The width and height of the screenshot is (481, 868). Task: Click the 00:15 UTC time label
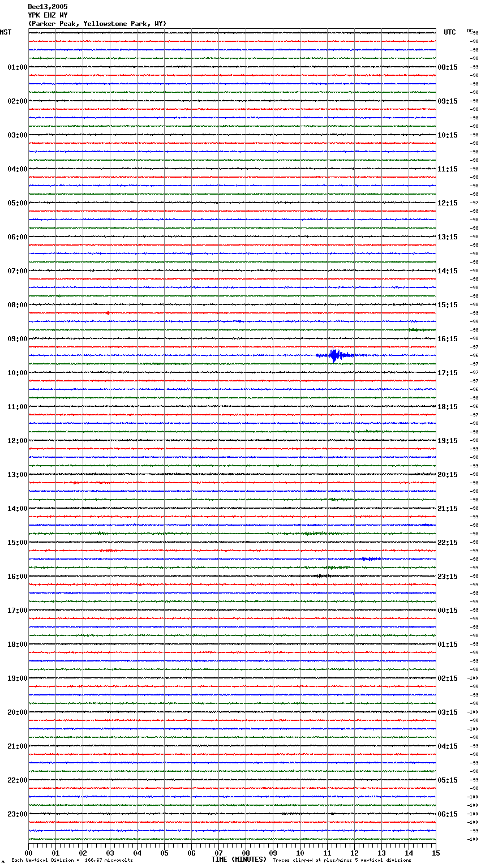(448, 611)
